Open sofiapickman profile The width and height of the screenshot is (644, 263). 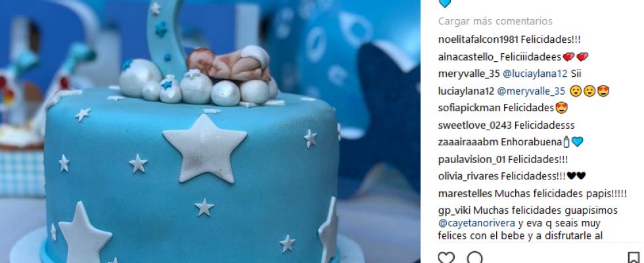click(469, 108)
